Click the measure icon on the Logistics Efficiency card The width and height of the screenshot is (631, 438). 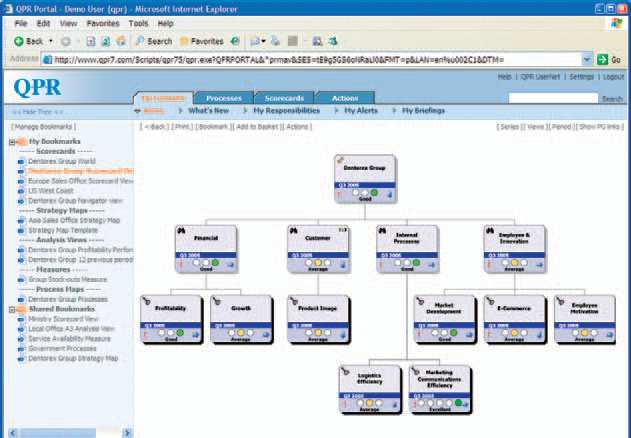(x=345, y=371)
